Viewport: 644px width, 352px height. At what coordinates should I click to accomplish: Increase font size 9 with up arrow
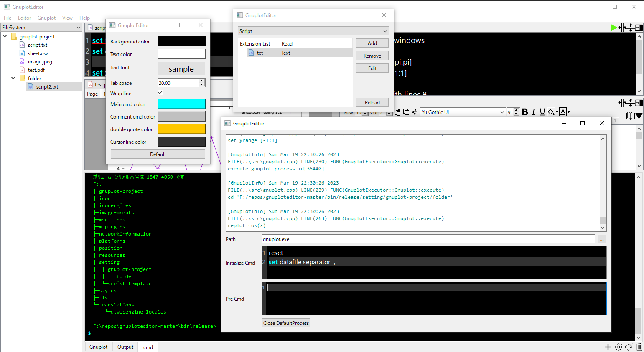coord(517,110)
